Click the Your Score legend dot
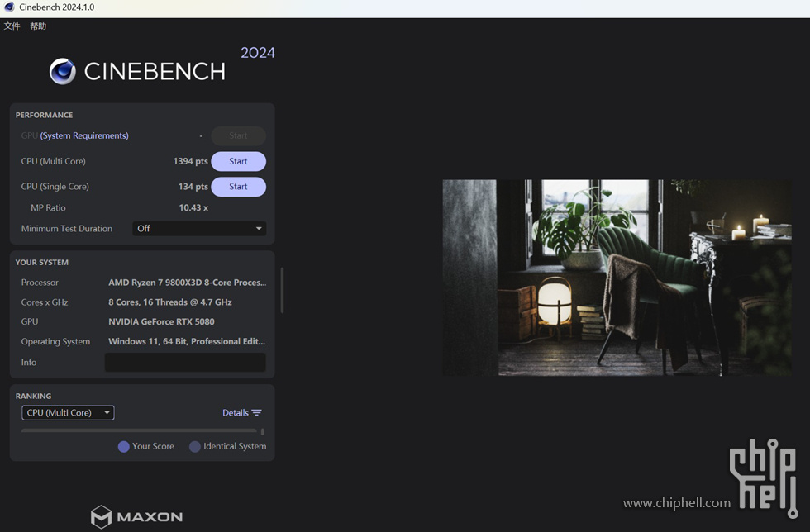Viewport: 810px width, 532px height. coord(123,447)
